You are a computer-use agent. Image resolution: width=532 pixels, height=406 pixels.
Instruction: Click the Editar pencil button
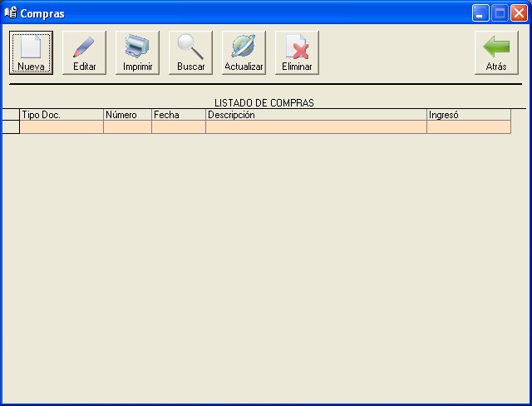(x=84, y=52)
